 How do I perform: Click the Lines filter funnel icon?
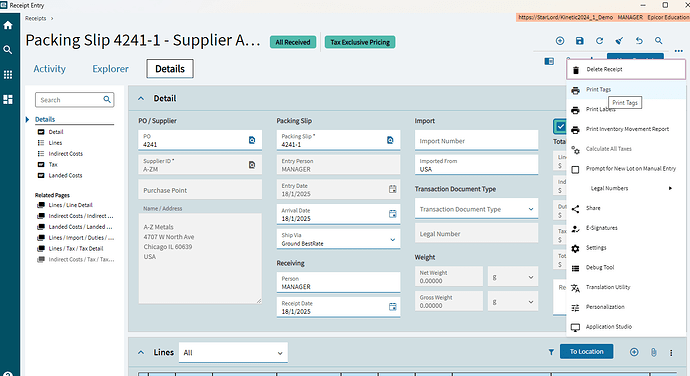click(551, 352)
